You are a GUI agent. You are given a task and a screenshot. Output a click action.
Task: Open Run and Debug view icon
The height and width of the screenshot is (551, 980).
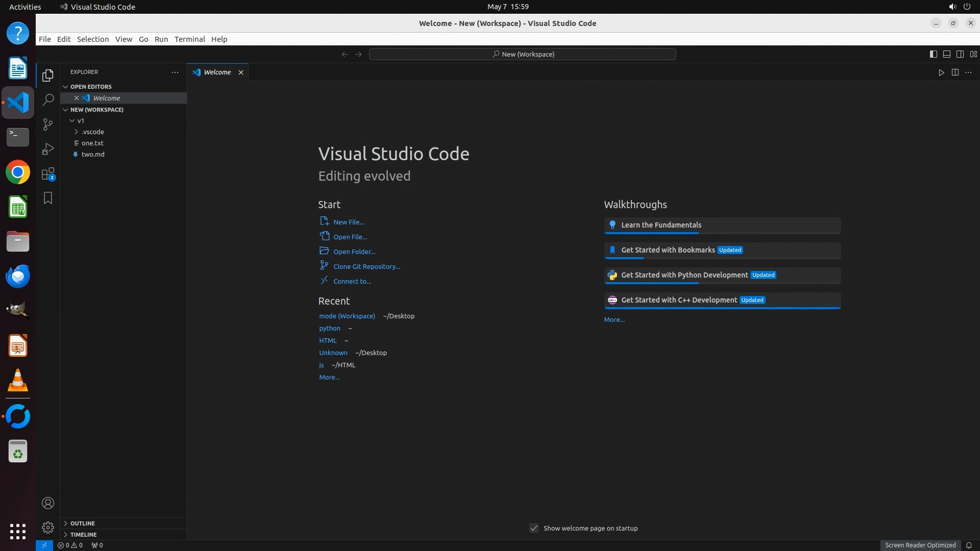48,149
